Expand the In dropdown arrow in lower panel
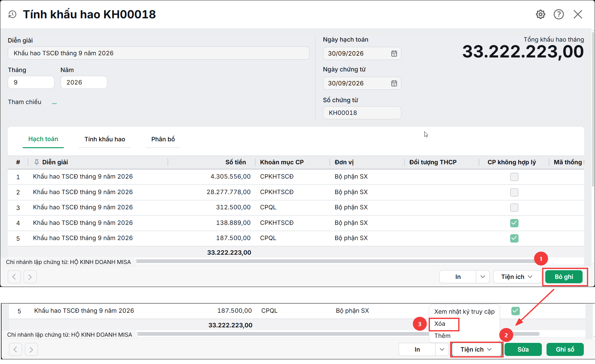The image size is (595, 364). 442,349
